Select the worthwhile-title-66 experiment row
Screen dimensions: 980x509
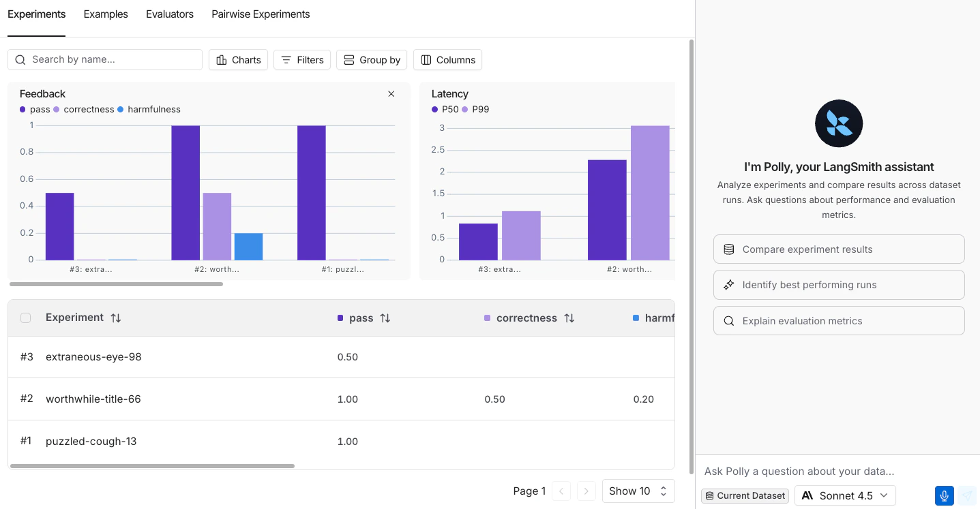tap(93, 399)
